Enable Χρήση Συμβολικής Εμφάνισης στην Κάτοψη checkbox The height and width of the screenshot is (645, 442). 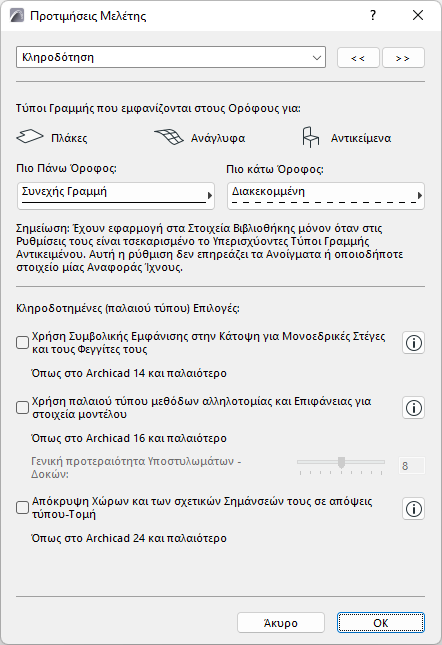[x=22, y=342]
